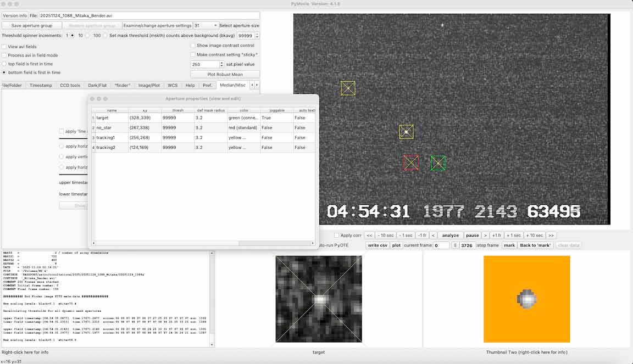
Task: Enable View avi fields checkbox
Action: pos(4,47)
